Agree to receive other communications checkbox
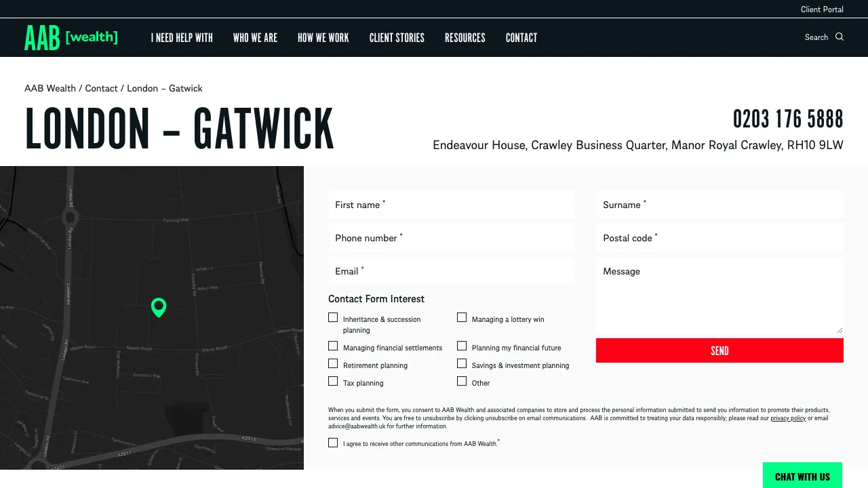Viewport: 868px width, 488px height. click(333, 443)
